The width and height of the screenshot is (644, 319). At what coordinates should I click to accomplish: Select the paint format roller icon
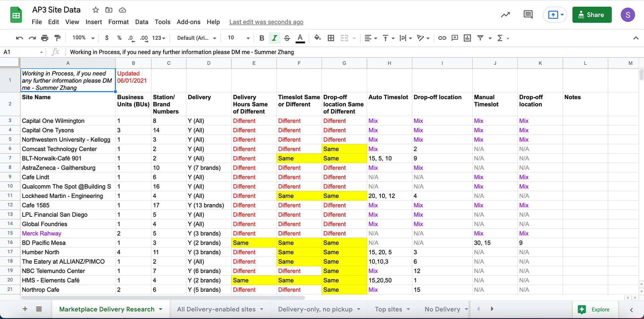tap(57, 38)
